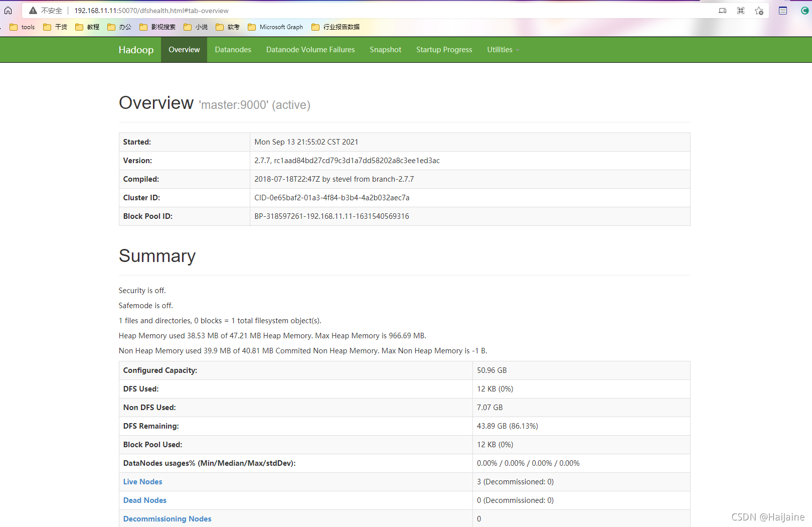Open the 教程 bookmark folder

tap(87, 27)
